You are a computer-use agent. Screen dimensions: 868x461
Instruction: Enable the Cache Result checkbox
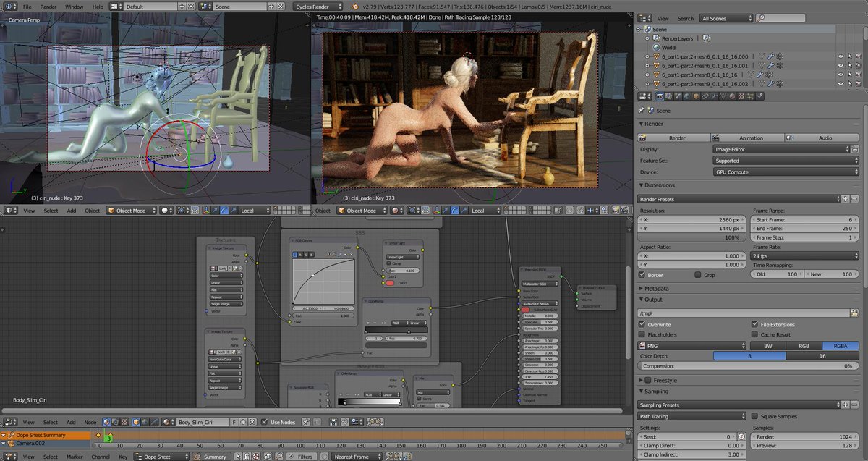(x=755, y=334)
